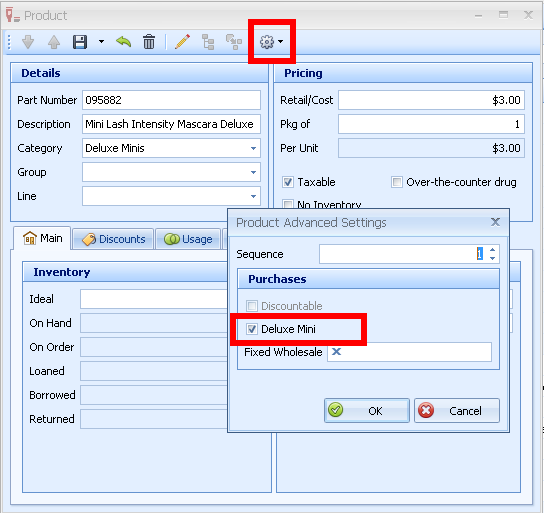Screen dimensions: 544x513
Task: Switch to the Discounts tab
Action: pos(113,239)
